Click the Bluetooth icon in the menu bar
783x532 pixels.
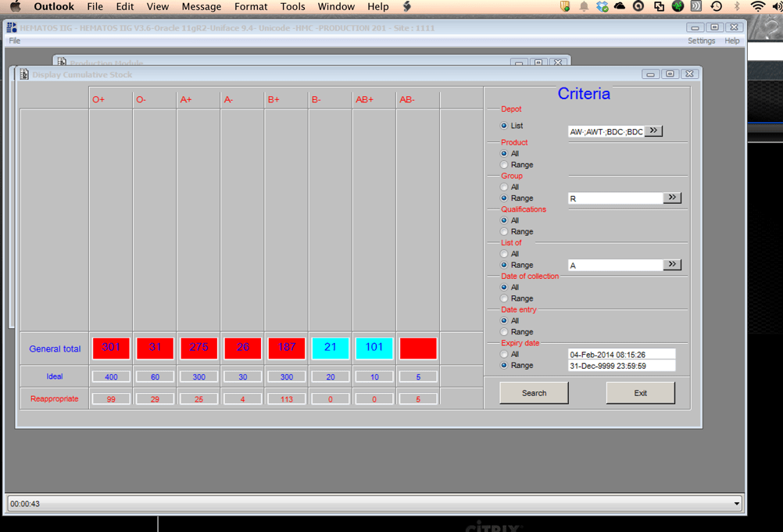[x=736, y=6]
